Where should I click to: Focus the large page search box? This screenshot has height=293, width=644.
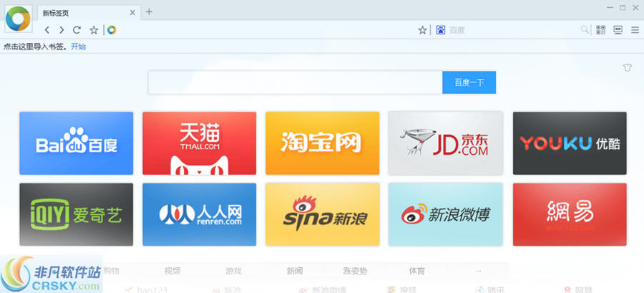296,82
